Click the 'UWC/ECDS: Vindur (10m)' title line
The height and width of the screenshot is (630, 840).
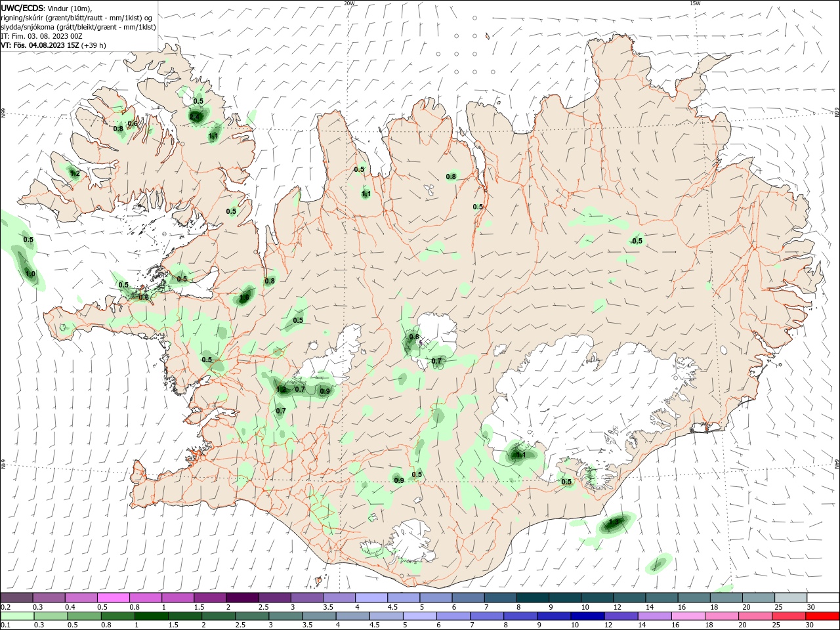(47, 8)
